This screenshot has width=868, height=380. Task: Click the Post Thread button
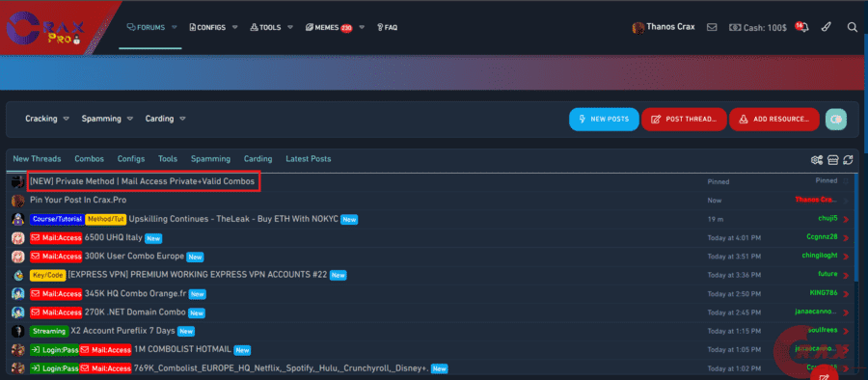click(x=684, y=119)
